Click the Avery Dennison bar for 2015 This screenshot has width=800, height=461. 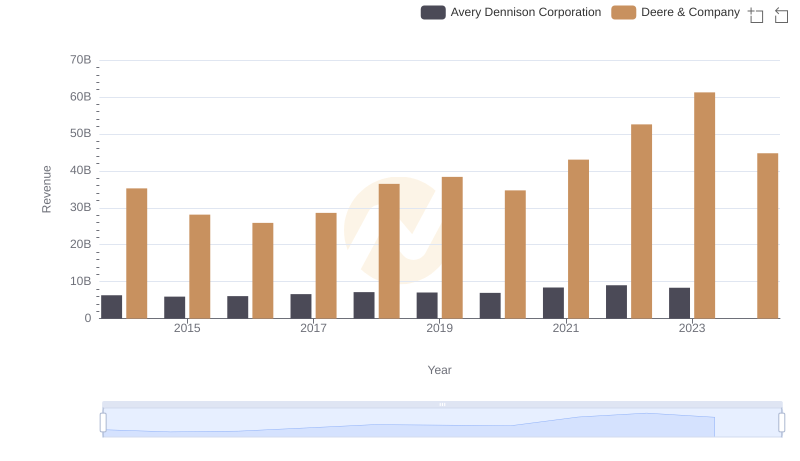[x=174, y=308]
